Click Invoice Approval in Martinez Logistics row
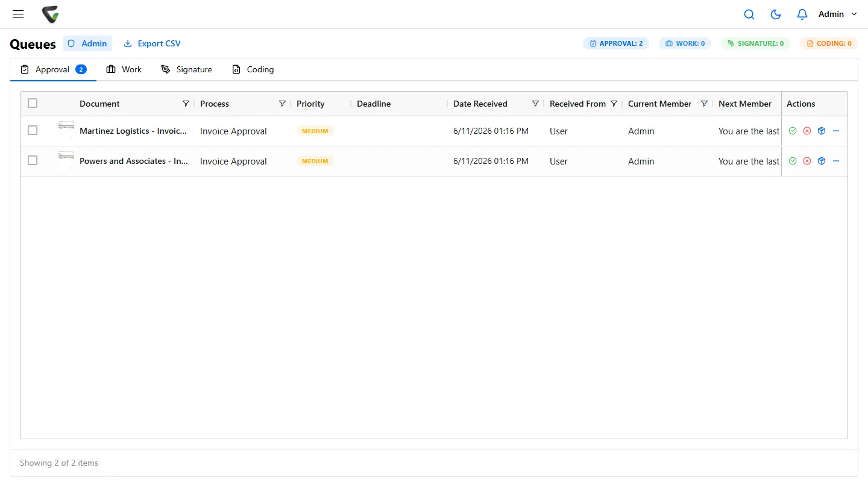 [233, 131]
